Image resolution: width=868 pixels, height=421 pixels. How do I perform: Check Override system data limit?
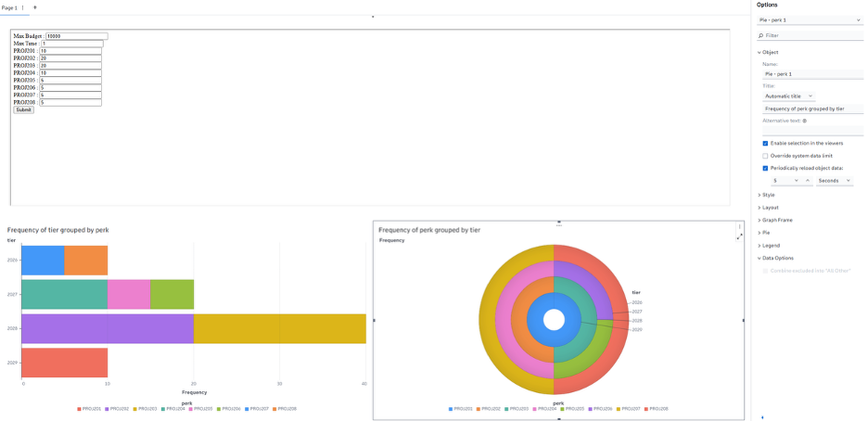[x=765, y=156]
